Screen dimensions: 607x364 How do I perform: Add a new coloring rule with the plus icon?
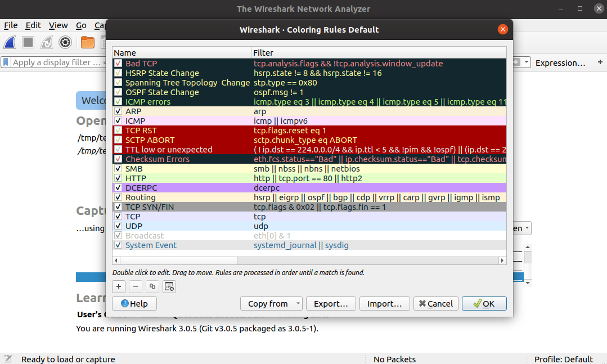point(118,286)
